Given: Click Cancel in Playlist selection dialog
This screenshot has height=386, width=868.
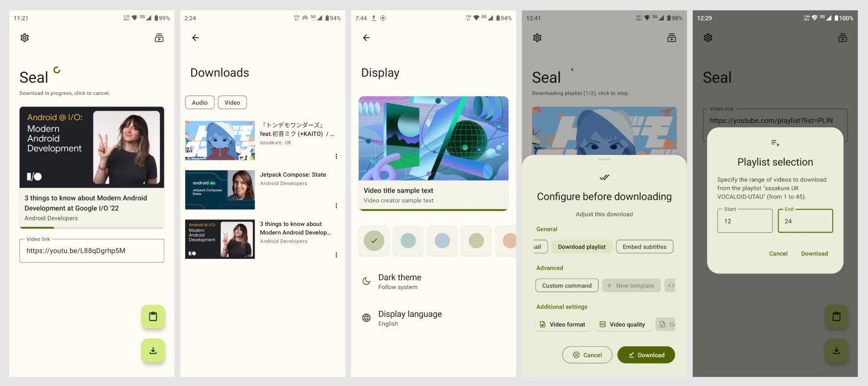Looking at the screenshot, I should (x=778, y=254).
